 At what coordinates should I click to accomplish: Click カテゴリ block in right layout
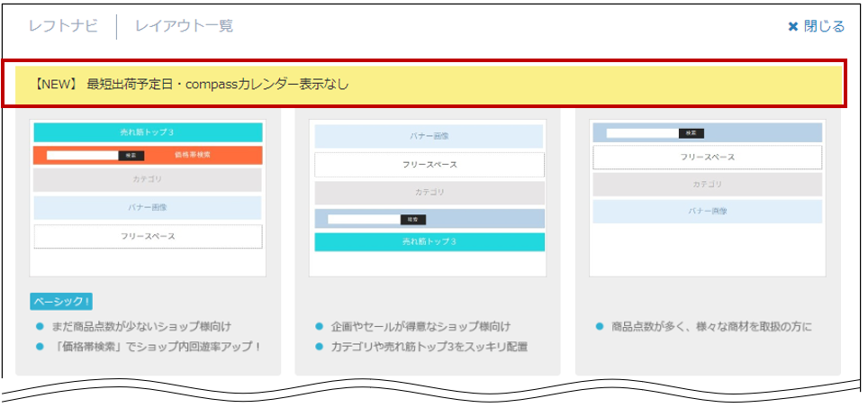[708, 185]
